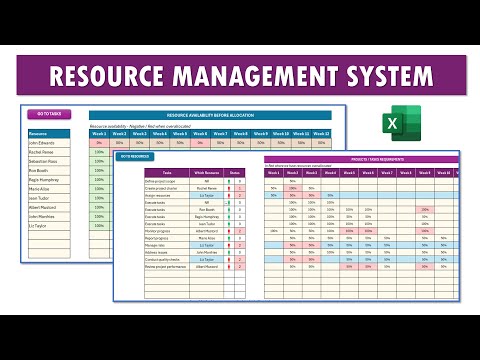Image resolution: width=480 pixels, height=360 pixels.
Task: Select the Report progress task cell
Action: [167, 238]
